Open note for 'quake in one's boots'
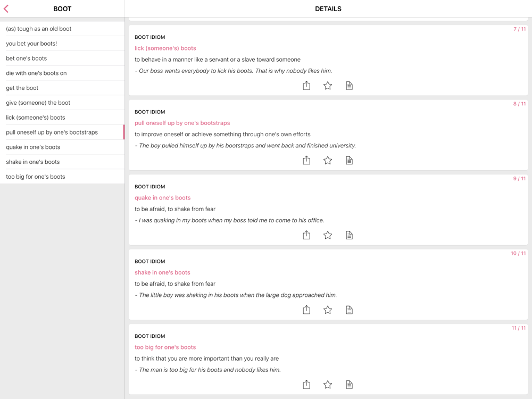This screenshot has width=532, height=399. coord(349,235)
